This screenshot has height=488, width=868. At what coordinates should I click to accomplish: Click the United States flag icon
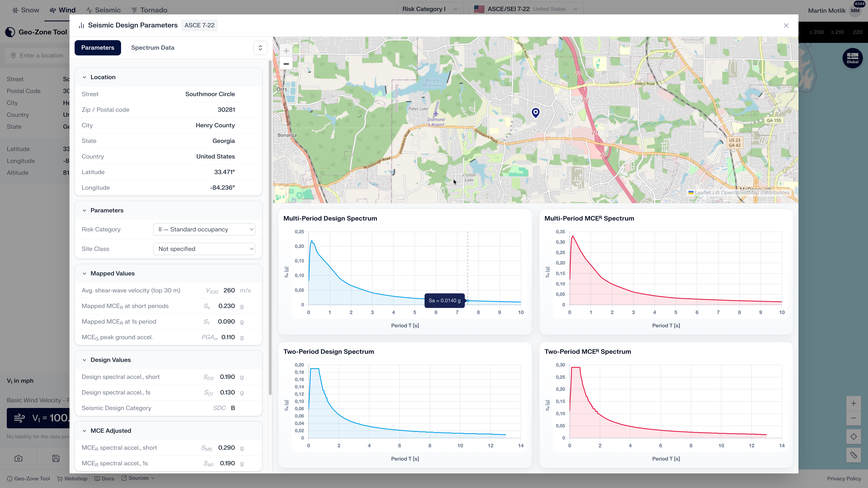(x=479, y=9)
